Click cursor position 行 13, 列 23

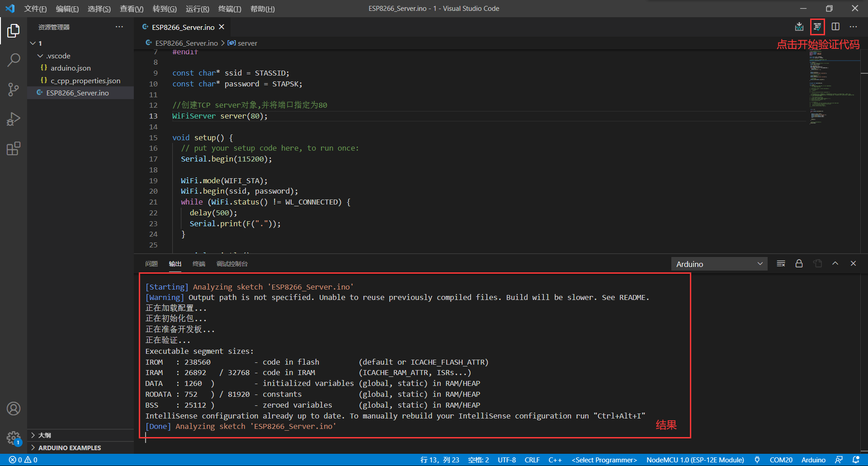click(x=439, y=460)
